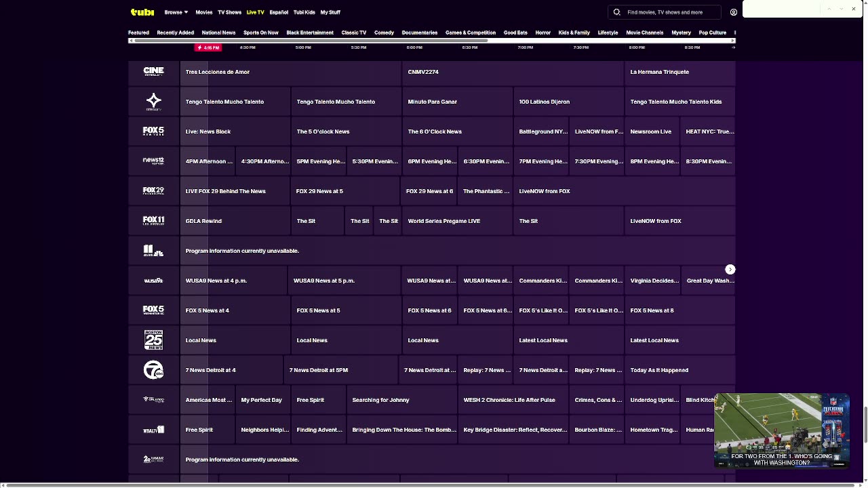Select the Sports On Now category tab
The height and width of the screenshot is (488, 868).
pos(261,33)
